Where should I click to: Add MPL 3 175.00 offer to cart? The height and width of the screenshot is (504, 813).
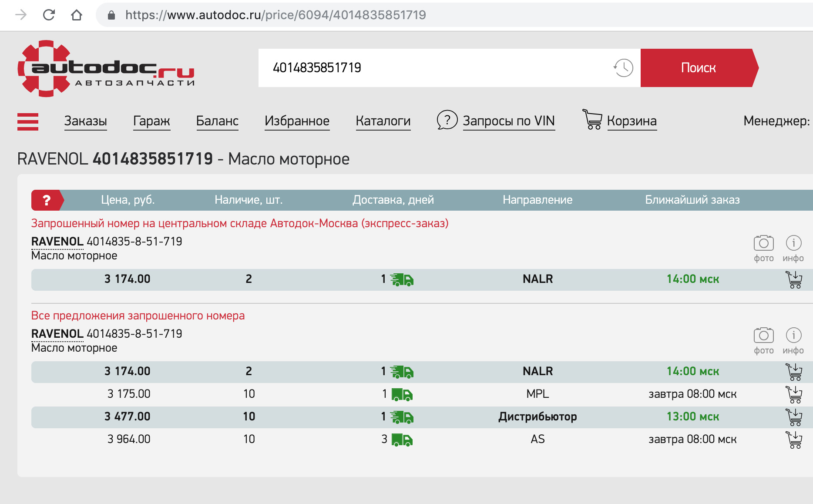pyautogui.click(x=794, y=394)
